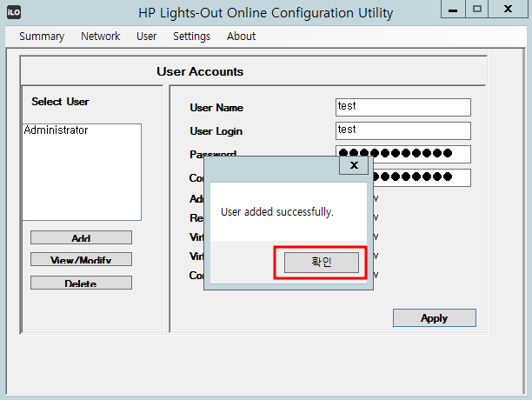Open the About menu
The image size is (532, 400).
(x=242, y=36)
